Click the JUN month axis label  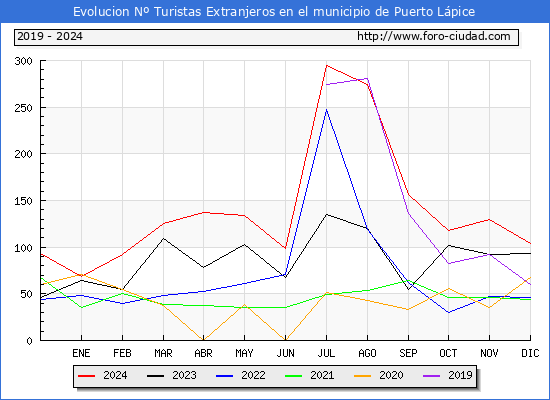pos(286,353)
